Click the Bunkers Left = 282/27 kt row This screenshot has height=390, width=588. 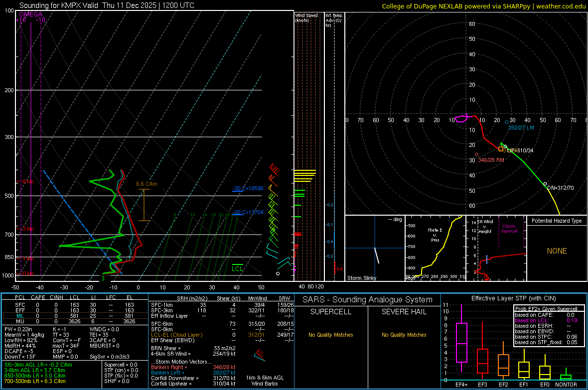[x=193, y=373]
